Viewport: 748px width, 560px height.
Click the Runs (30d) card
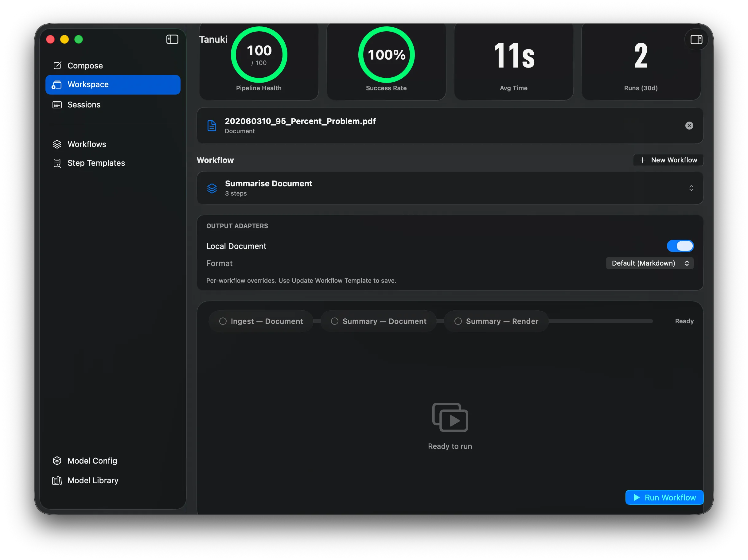[x=641, y=61]
